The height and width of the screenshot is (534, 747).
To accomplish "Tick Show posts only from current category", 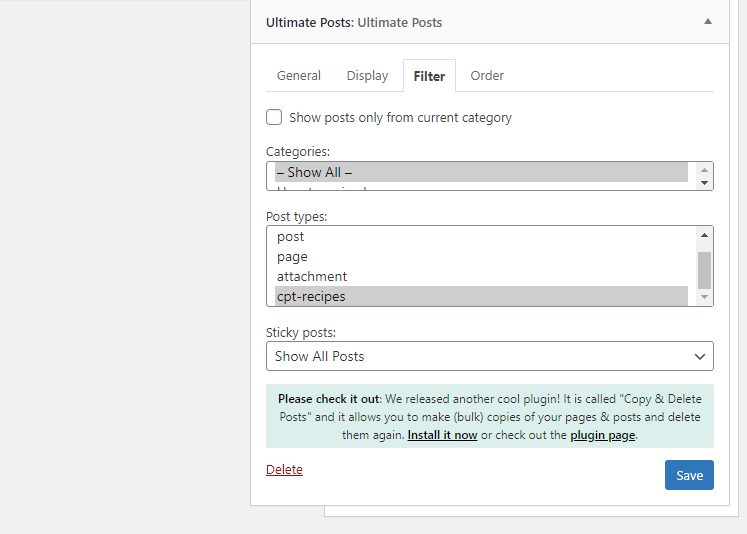I will pyautogui.click(x=274, y=117).
